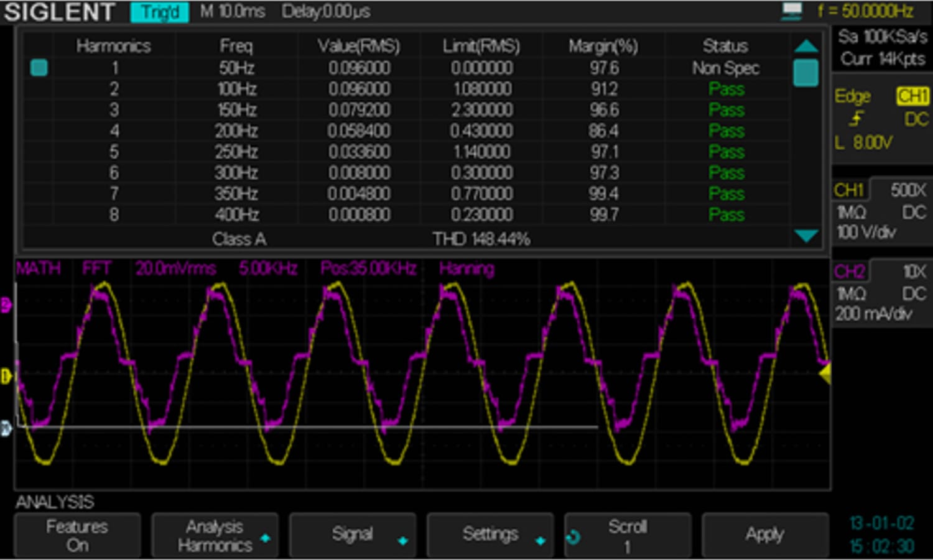Toggle the checkbox on harmonic 1 row
Image resolution: width=933 pixels, height=560 pixels.
[x=38, y=68]
